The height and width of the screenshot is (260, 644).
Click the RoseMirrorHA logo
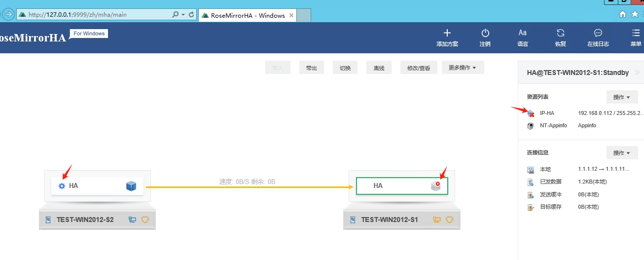(x=32, y=38)
